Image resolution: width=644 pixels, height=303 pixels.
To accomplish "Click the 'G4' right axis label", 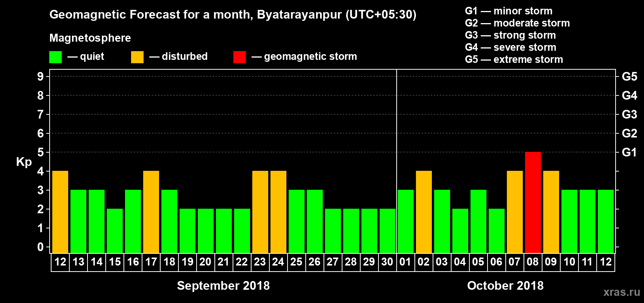I will point(630,95).
